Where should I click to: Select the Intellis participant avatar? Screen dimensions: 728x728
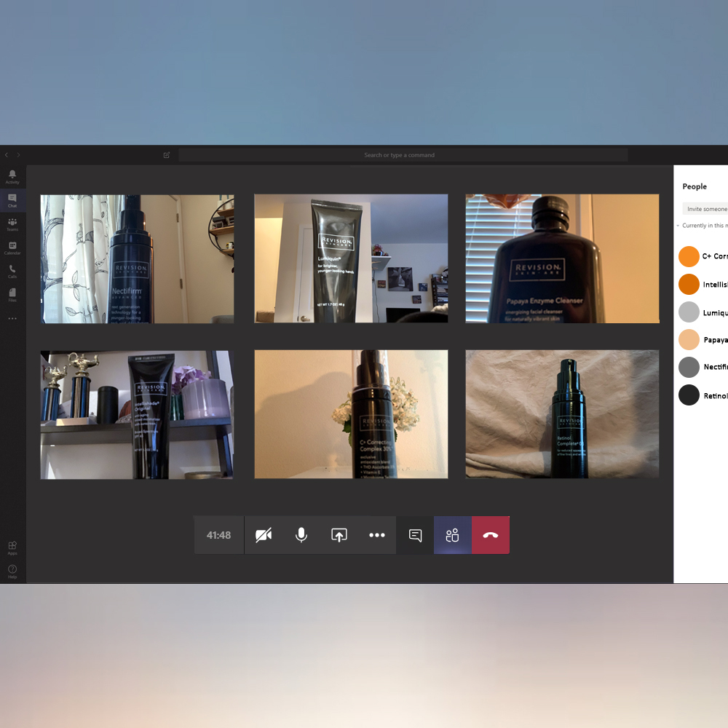[689, 284]
